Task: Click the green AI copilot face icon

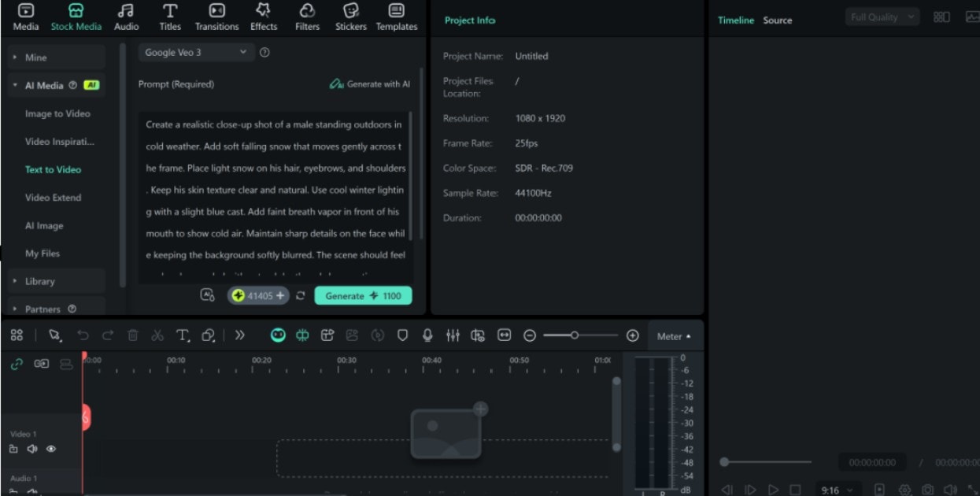Action: 278,335
